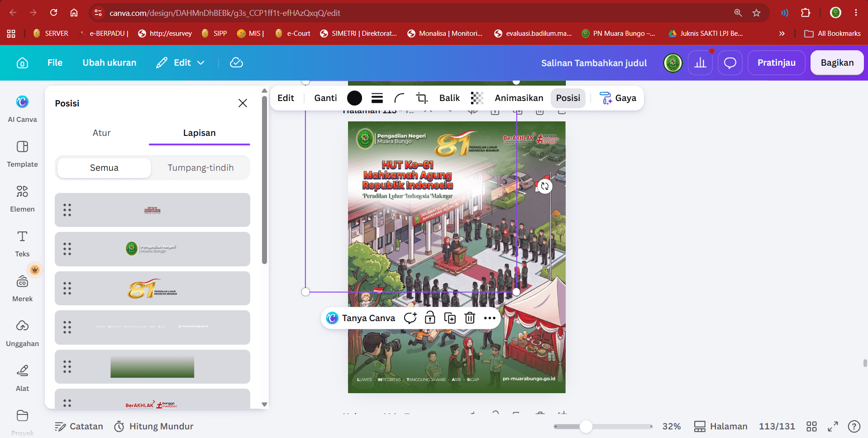Click the corner rounding icon
This screenshot has width=868, height=438.
click(x=399, y=98)
